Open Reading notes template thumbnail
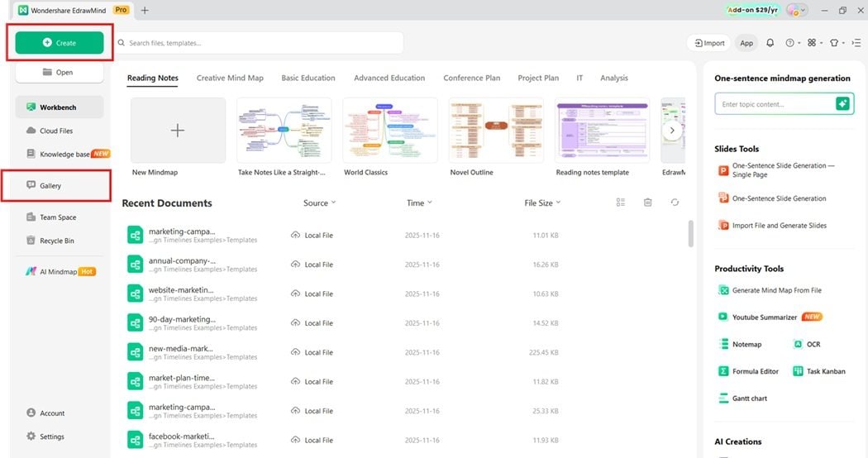The image size is (868, 458). (603, 130)
